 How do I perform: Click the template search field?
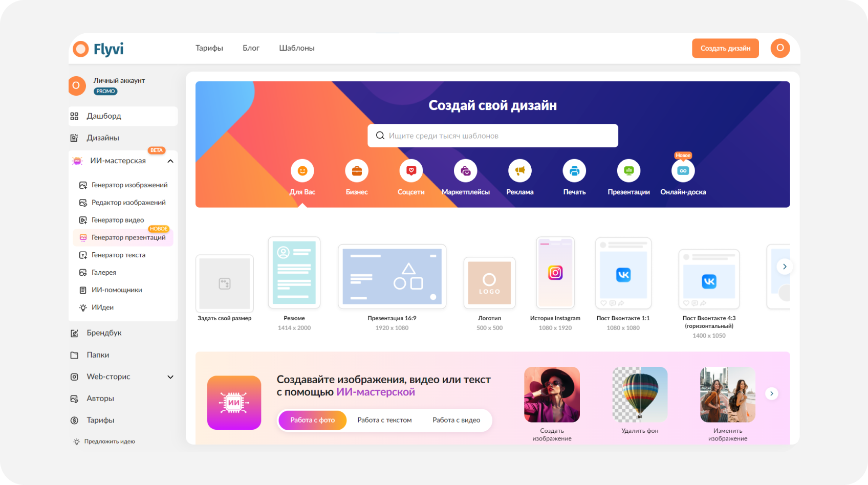493,136
